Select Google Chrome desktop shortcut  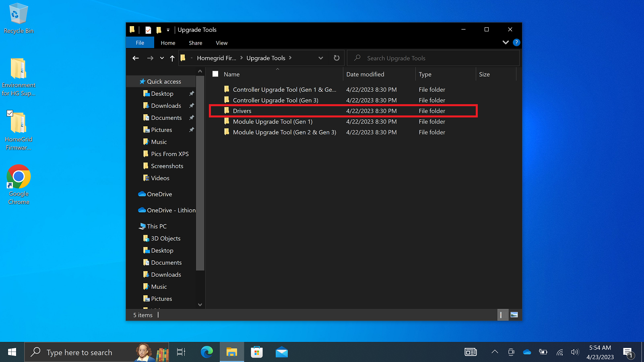pos(19,185)
